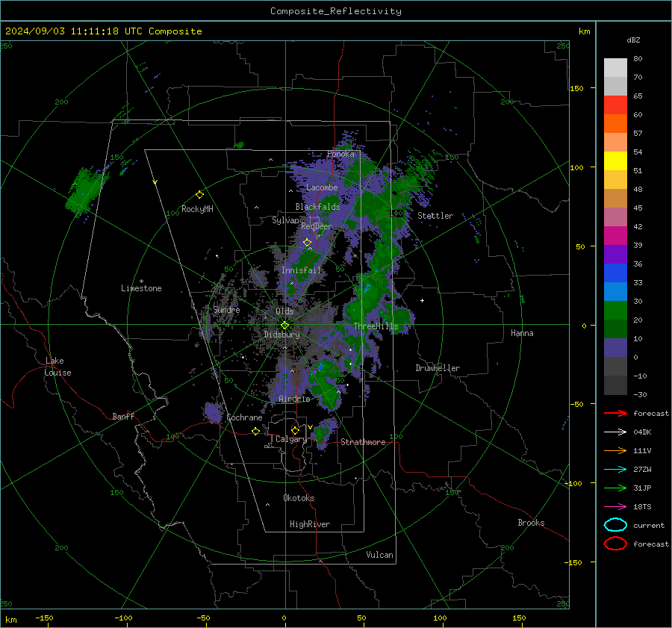Click the red forecast arrow in legend
Image resolution: width=672 pixels, height=628 pixels.
pyautogui.click(x=615, y=413)
